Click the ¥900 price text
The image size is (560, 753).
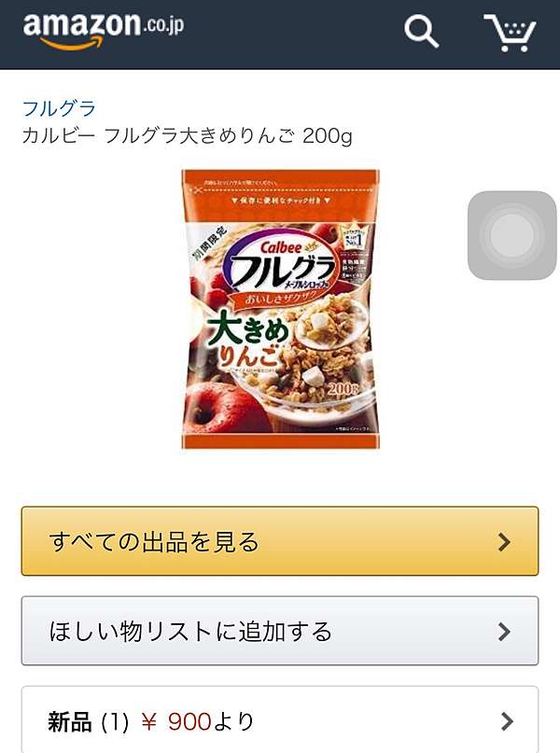click(176, 721)
